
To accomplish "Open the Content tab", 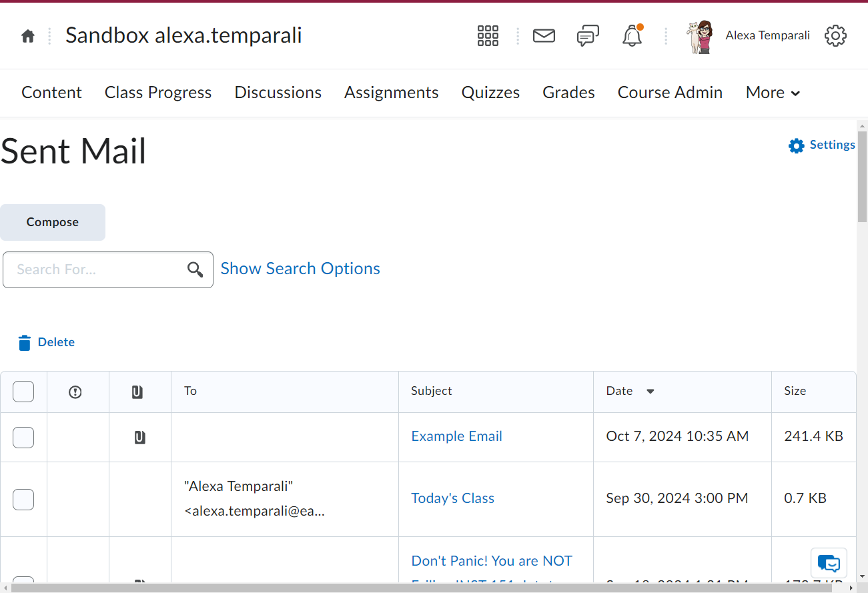I will (51, 93).
